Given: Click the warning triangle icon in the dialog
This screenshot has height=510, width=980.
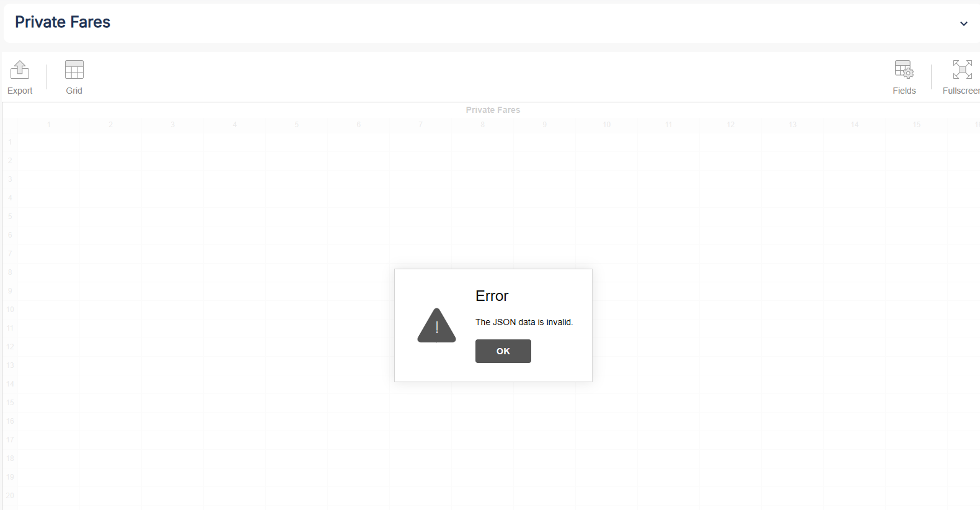Looking at the screenshot, I should coord(436,326).
